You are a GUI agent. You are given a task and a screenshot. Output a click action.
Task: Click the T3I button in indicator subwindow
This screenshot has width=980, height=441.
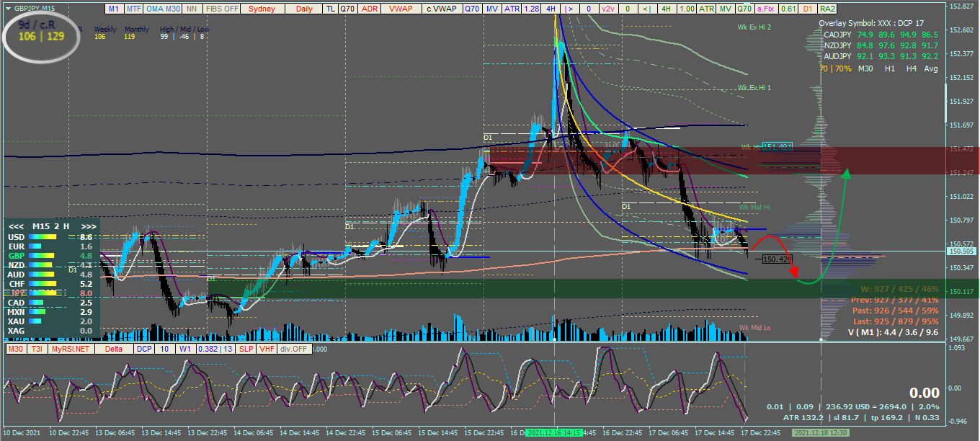click(37, 349)
